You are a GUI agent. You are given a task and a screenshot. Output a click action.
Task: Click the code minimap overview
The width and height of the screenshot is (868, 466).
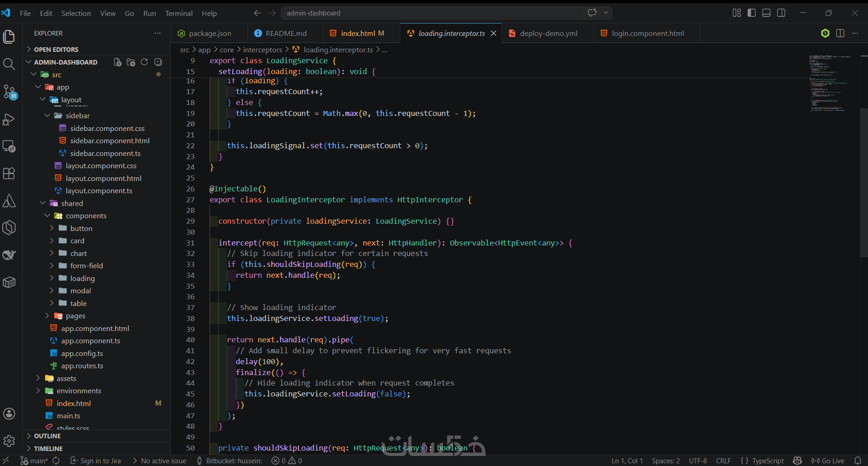[827, 83]
